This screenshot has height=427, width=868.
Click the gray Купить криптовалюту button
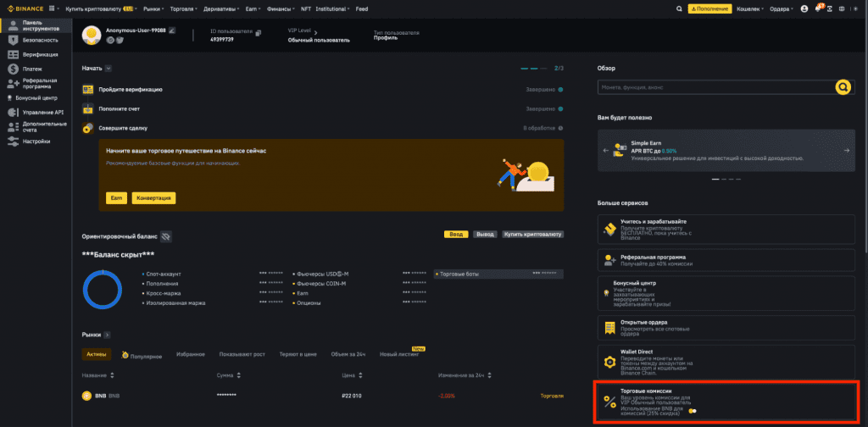click(532, 235)
